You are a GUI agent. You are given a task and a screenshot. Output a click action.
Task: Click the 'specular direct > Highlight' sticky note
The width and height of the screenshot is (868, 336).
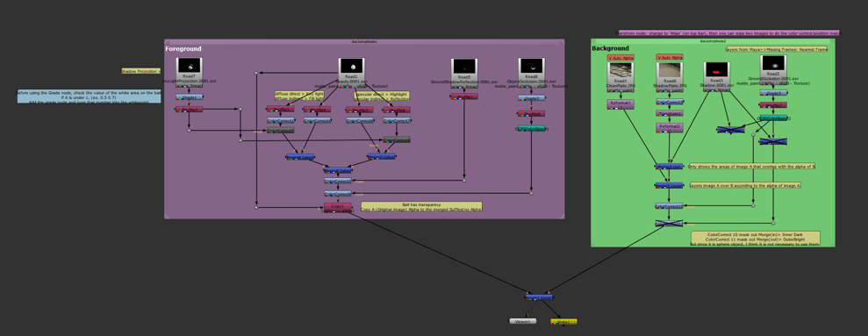click(x=382, y=96)
